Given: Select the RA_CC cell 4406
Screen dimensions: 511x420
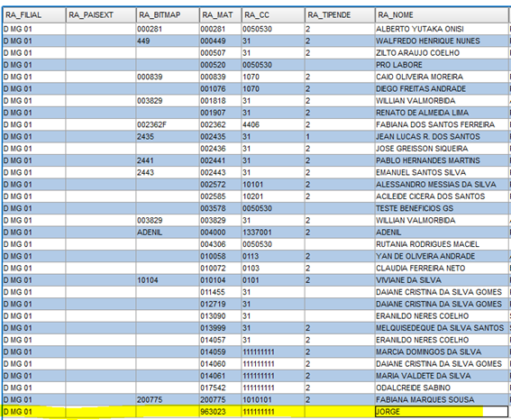Looking at the screenshot, I should [273, 124].
